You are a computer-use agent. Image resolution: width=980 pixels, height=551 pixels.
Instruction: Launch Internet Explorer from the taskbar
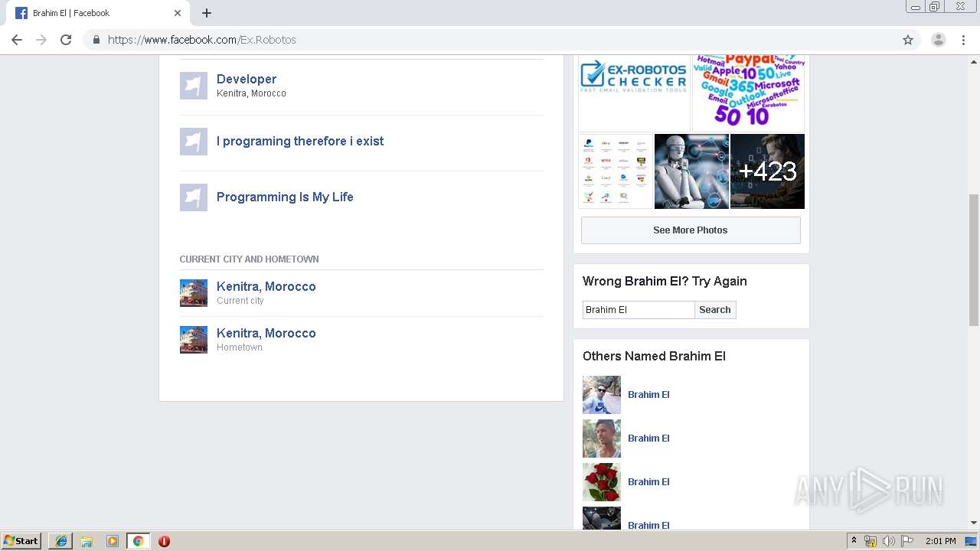[x=61, y=541]
